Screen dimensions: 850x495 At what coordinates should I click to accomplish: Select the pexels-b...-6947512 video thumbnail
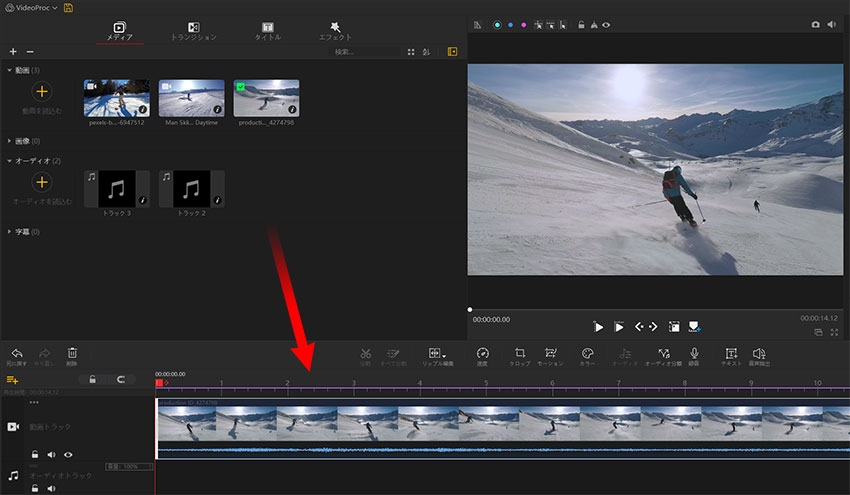(x=117, y=98)
